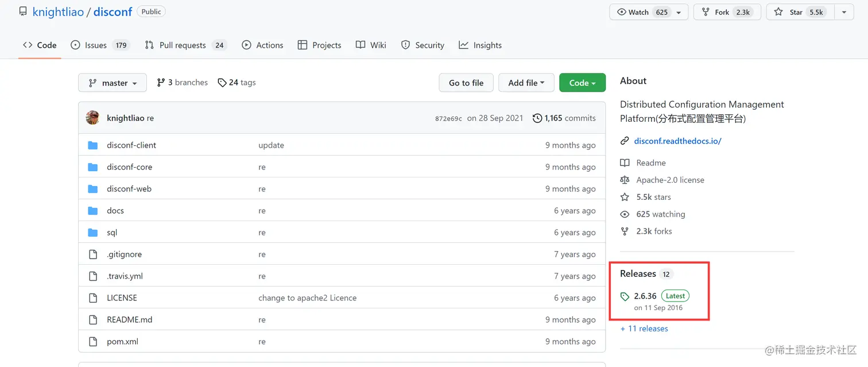
Task: Open the Releases heading link
Action: [x=638, y=274]
